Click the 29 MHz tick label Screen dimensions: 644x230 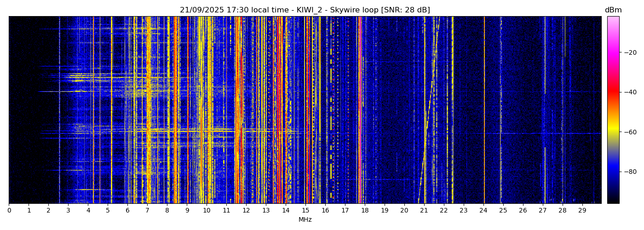point(582,211)
